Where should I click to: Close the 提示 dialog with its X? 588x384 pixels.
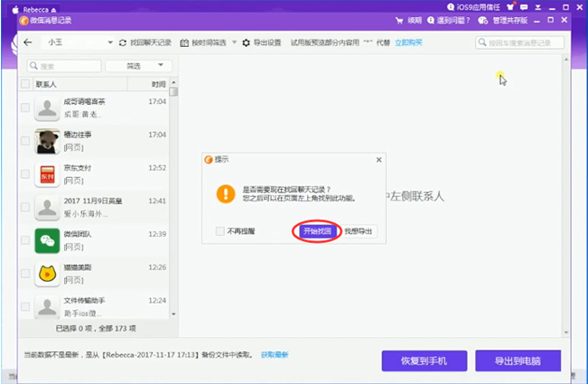(378, 160)
